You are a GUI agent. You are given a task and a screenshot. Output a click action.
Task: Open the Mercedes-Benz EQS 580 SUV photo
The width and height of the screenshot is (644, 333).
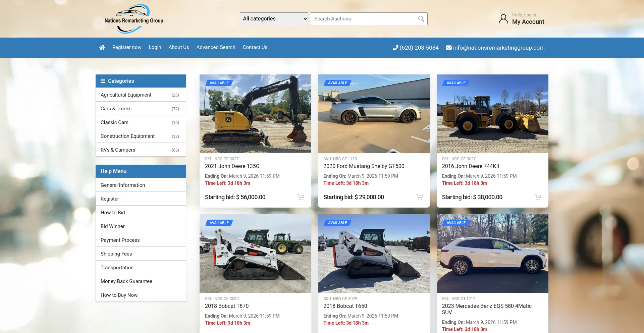click(492, 254)
